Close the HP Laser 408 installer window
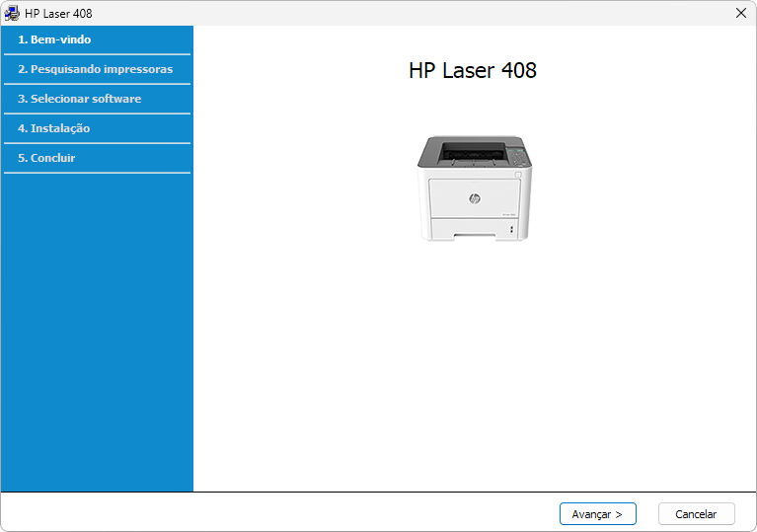This screenshot has height=532, width=757. [x=741, y=13]
